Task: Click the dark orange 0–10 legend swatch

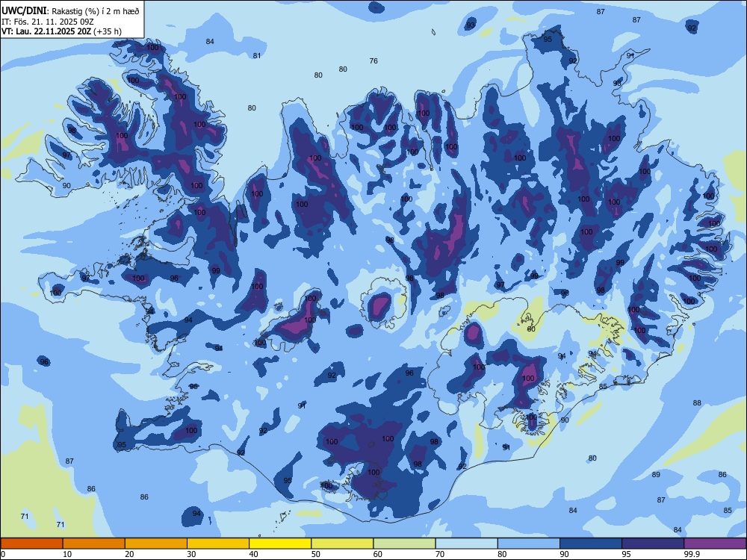Action: (31, 544)
